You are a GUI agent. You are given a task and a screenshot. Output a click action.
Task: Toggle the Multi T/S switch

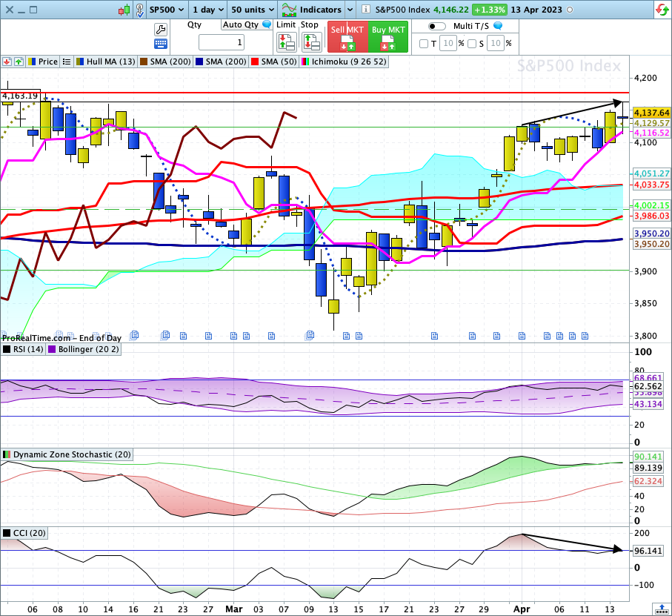pyautogui.click(x=436, y=26)
